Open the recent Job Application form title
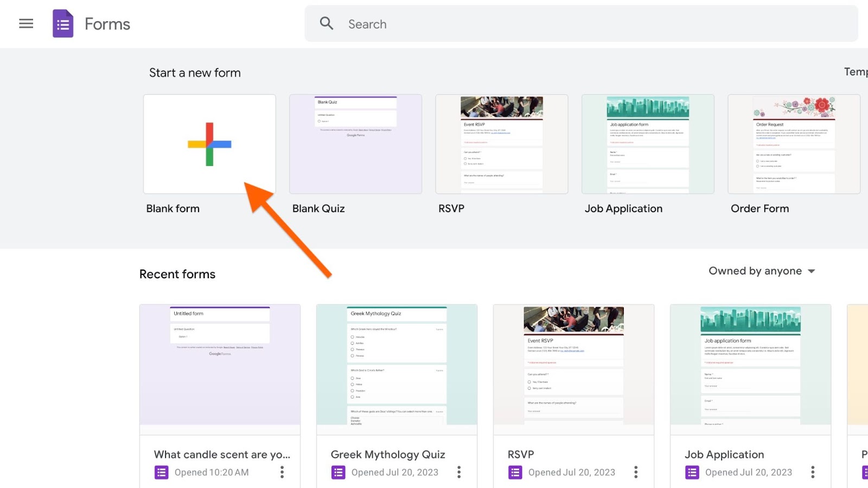 click(724, 454)
